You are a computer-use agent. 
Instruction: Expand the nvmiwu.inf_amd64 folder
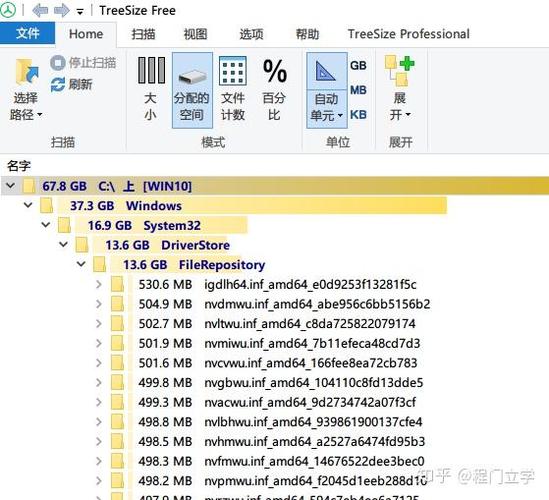(99, 343)
